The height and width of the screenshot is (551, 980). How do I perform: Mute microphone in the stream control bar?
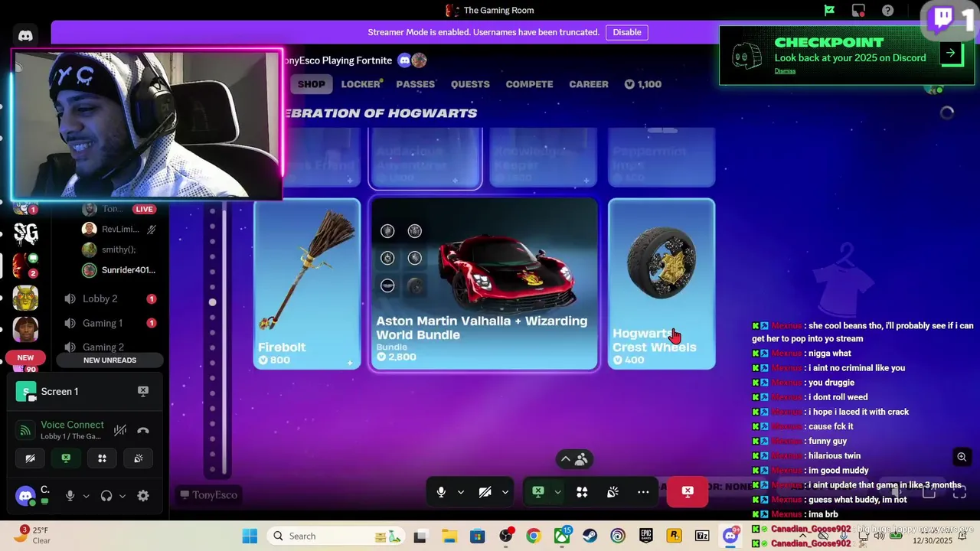click(441, 492)
